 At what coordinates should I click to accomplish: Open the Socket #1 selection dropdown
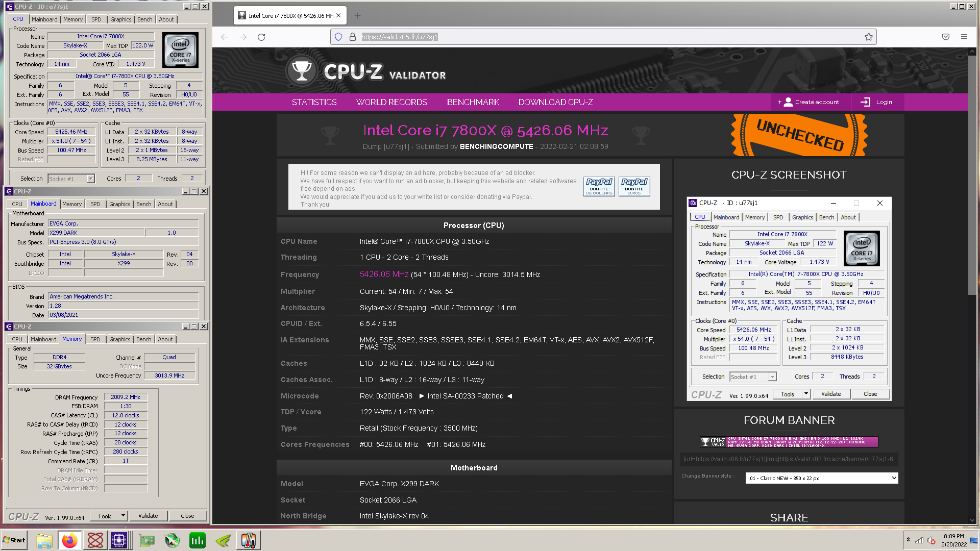pyautogui.click(x=91, y=179)
